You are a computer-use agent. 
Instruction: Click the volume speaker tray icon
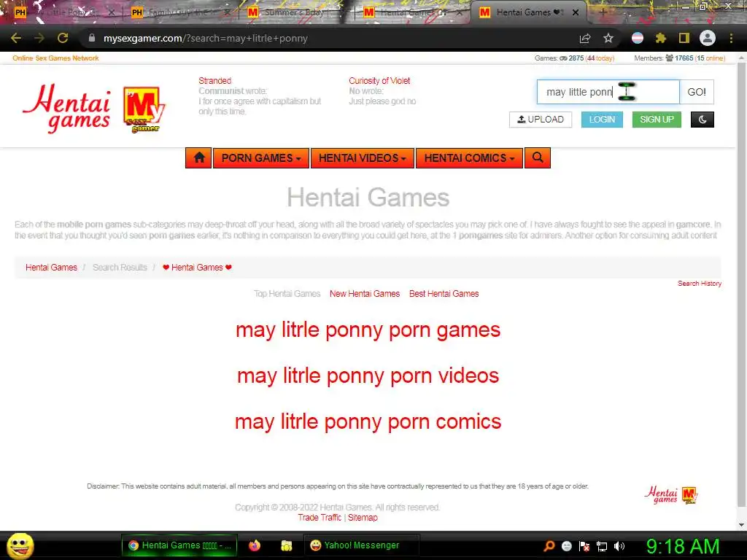point(619,546)
